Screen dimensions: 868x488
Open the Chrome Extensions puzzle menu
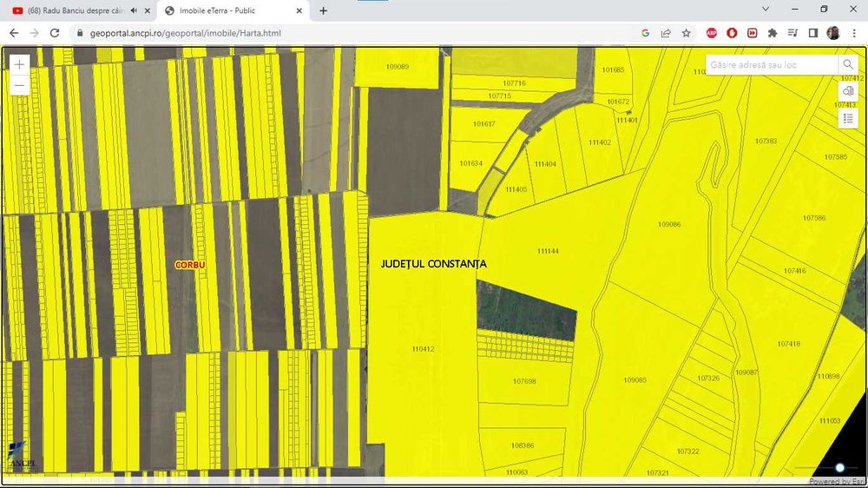(772, 33)
